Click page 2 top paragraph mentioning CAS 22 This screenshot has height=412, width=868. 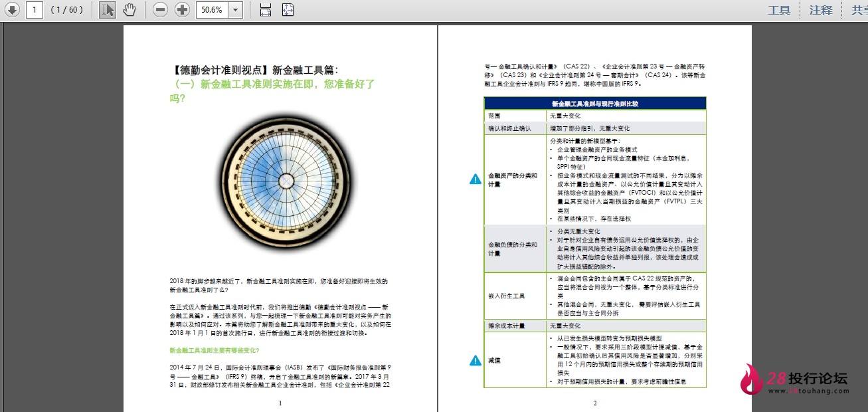point(595,75)
